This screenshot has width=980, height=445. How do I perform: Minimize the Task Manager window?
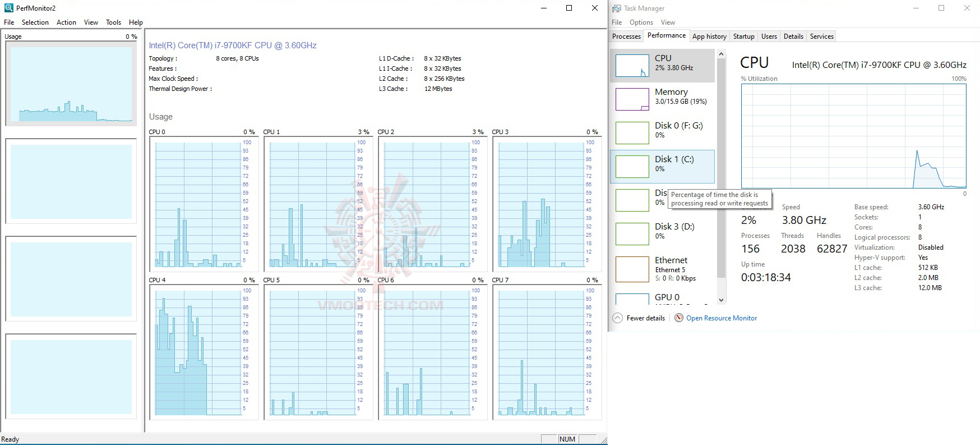pyautogui.click(x=916, y=8)
